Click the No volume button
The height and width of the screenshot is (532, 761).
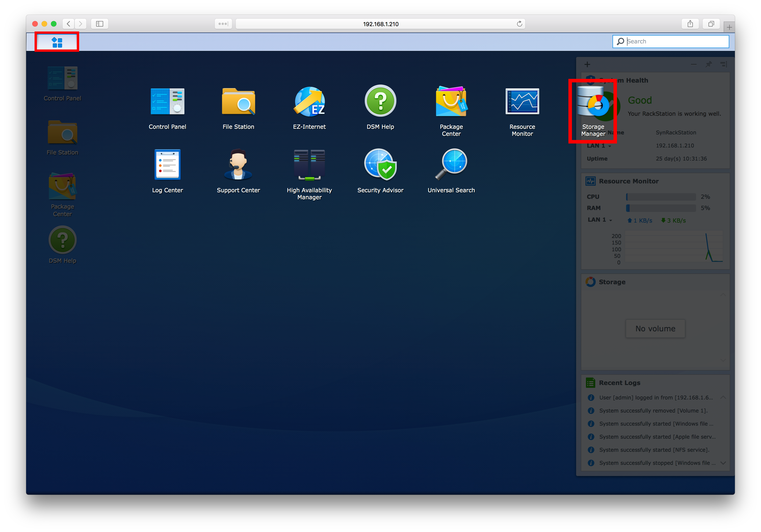click(x=655, y=329)
